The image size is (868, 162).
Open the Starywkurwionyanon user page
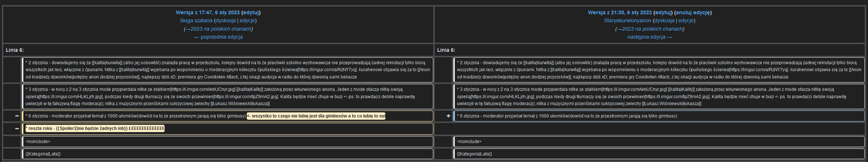click(627, 20)
